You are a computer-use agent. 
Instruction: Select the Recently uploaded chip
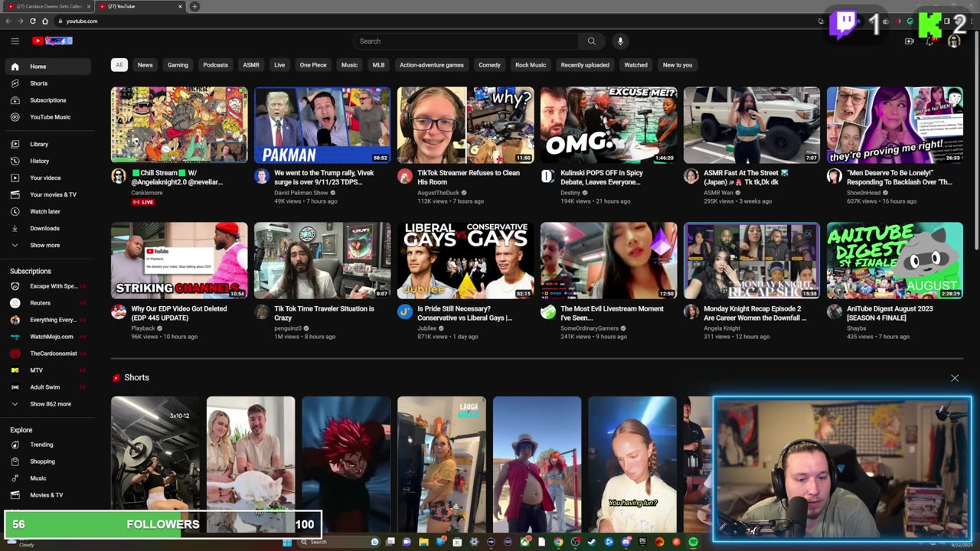585,65
